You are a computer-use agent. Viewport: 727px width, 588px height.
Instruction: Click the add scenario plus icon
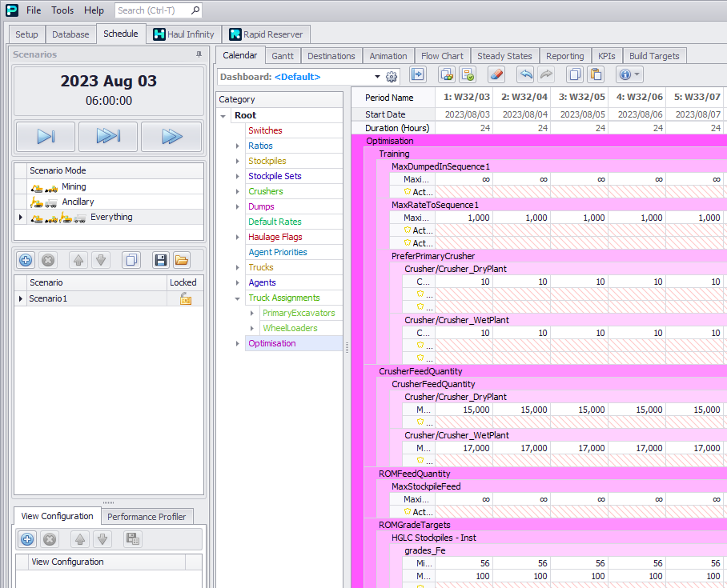click(x=26, y=260)
